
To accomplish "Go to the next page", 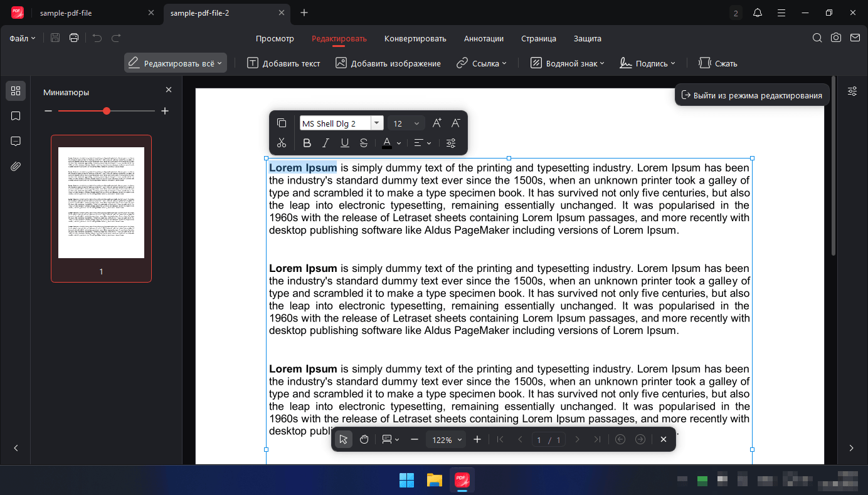I will [x=578, y=439].
